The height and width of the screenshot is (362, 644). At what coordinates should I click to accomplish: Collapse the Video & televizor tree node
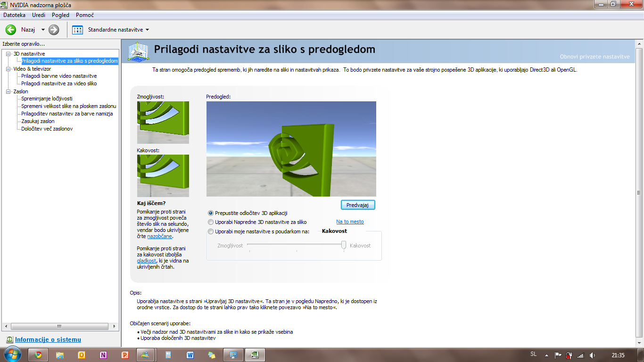8,69
